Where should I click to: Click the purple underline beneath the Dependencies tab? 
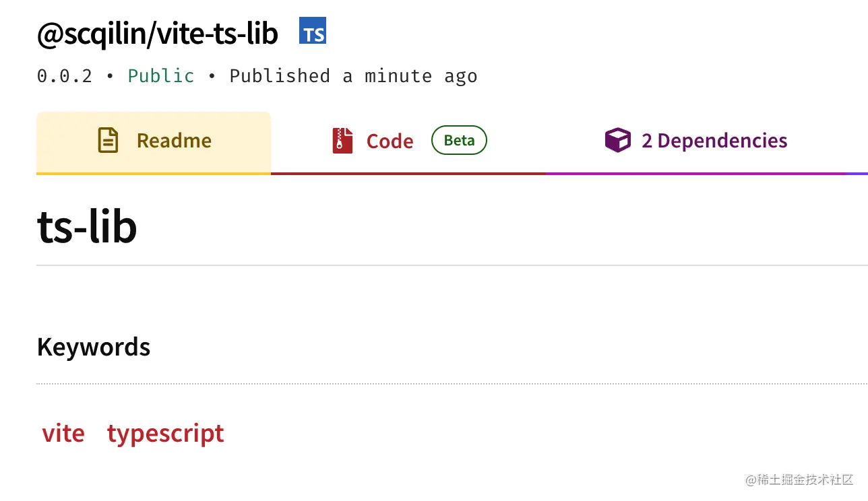(694, 174)
